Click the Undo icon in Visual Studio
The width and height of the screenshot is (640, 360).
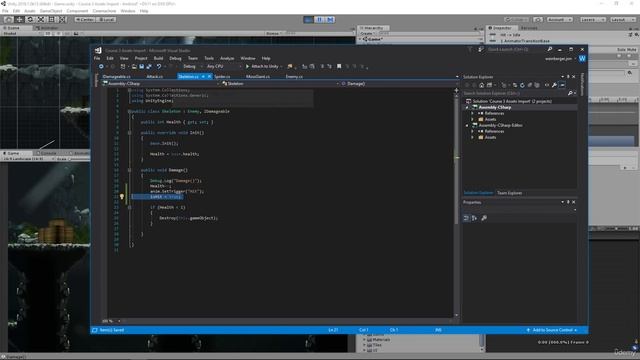point(159,66)
